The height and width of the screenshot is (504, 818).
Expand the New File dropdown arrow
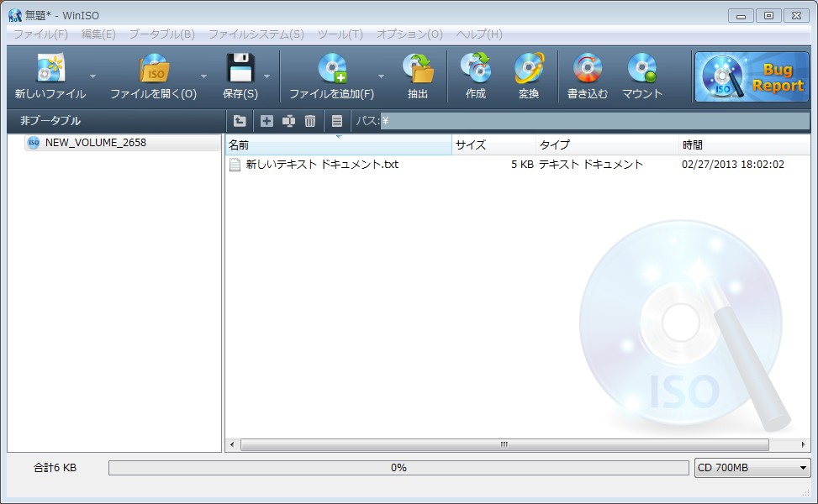click(92, 76)
